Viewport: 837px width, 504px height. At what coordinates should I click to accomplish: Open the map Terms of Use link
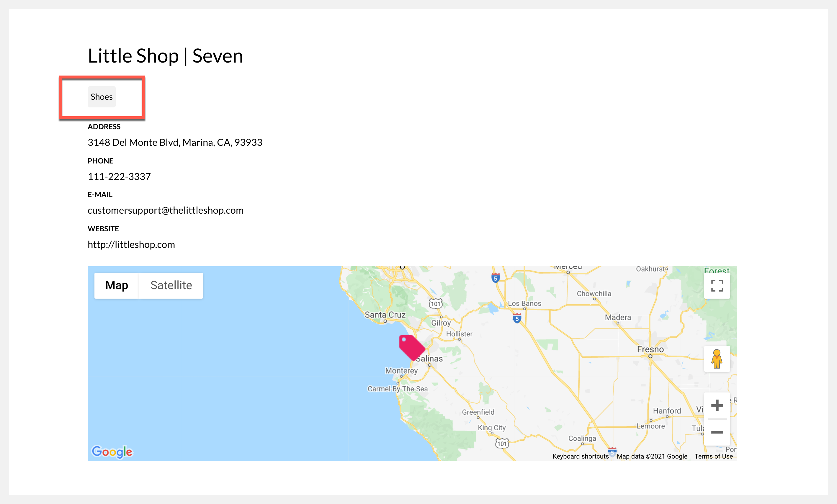coord(713,456)
